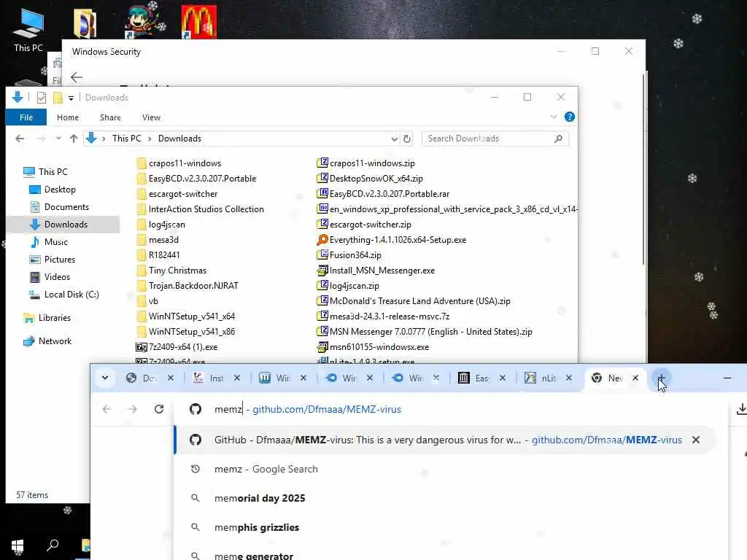Image resolution: width=747 pixels, height=560 pixels.
Task: Select the Trojan.Backdoor.NJRAT folder
Action: pos(187,286)
